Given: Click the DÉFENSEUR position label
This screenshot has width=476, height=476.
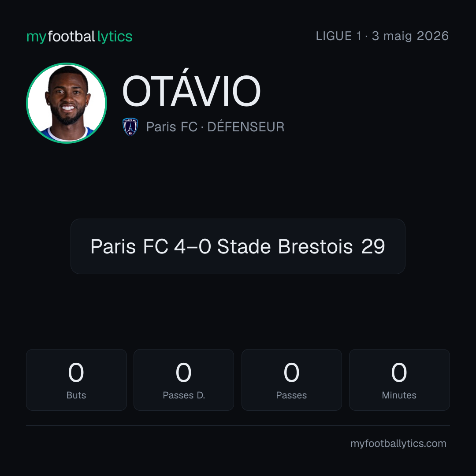Looking at the screenshot, I should pos(245,127).
